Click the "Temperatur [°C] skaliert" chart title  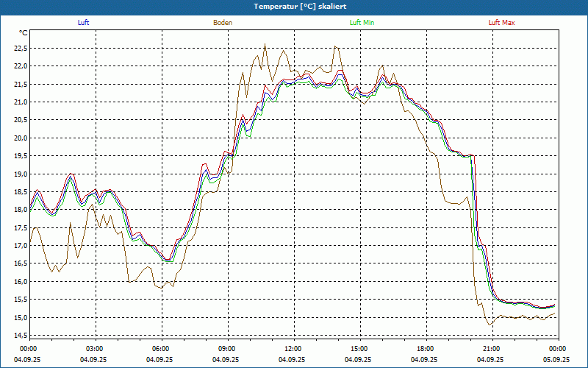coord(294,6)
